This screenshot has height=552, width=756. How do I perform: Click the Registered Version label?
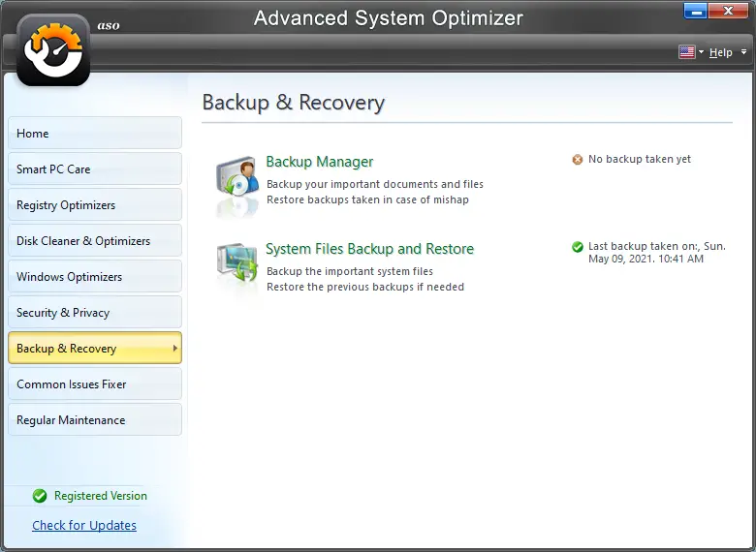[100, 496]
